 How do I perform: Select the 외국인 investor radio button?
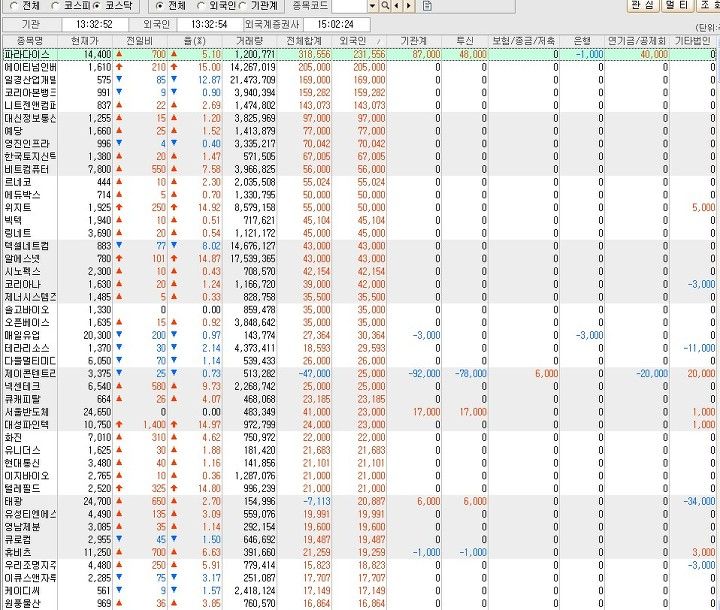[x=200, y=6]
